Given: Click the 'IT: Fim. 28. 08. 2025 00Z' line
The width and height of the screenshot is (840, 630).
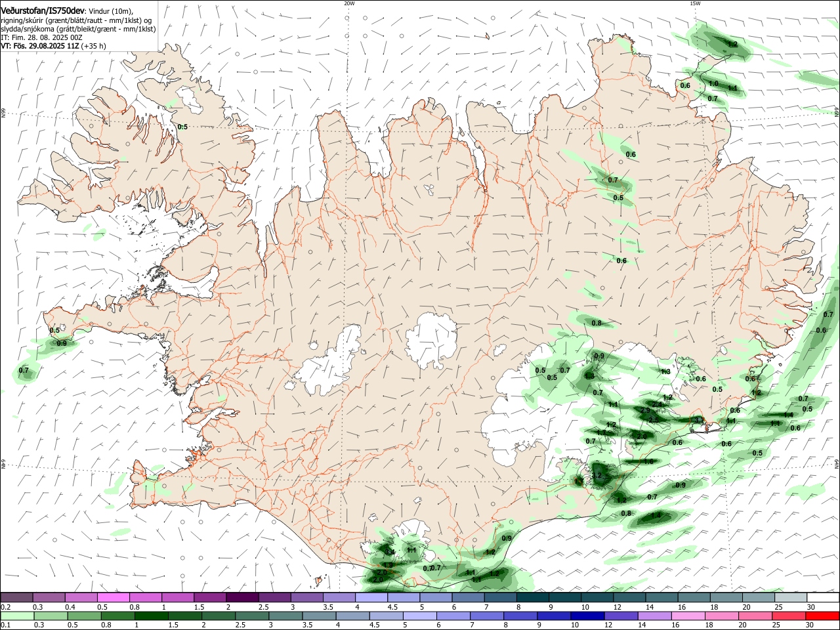Looking at the screenshot, I should tap(42, 37).
